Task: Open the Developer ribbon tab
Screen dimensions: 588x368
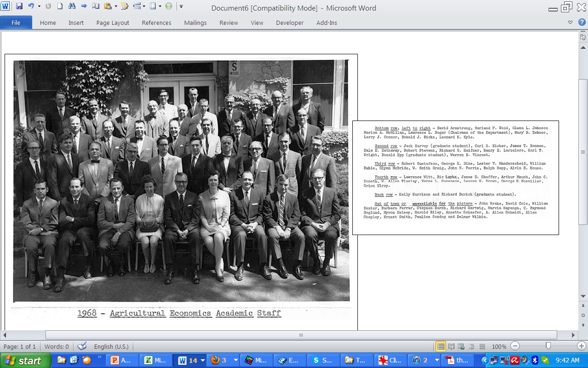Action: [x=289, y=23]
